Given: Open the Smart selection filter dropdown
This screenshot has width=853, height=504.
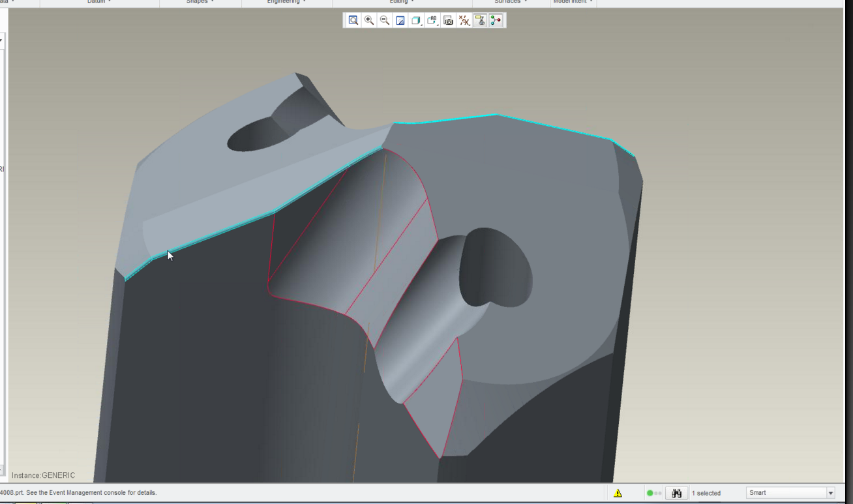Looking at the screenshot, I should 790,493.
